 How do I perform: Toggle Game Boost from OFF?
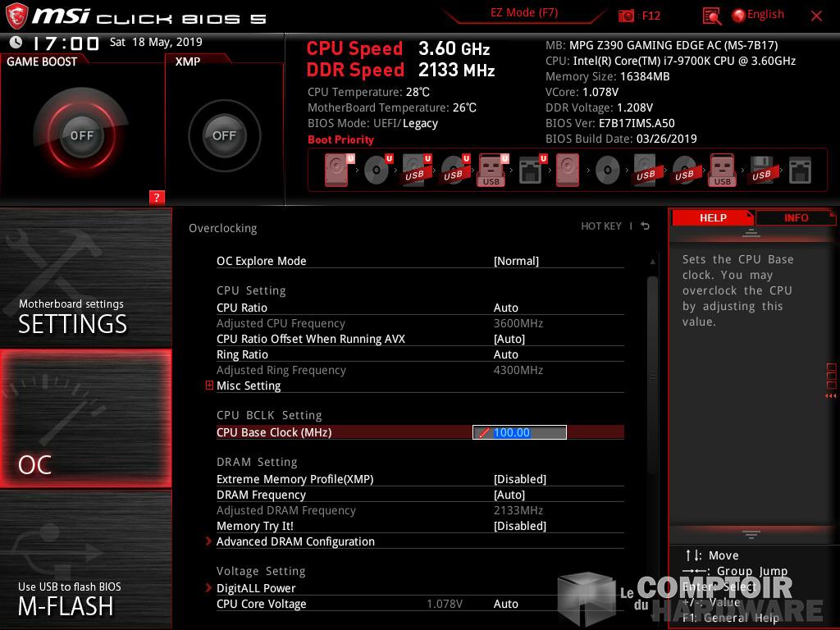83,135
